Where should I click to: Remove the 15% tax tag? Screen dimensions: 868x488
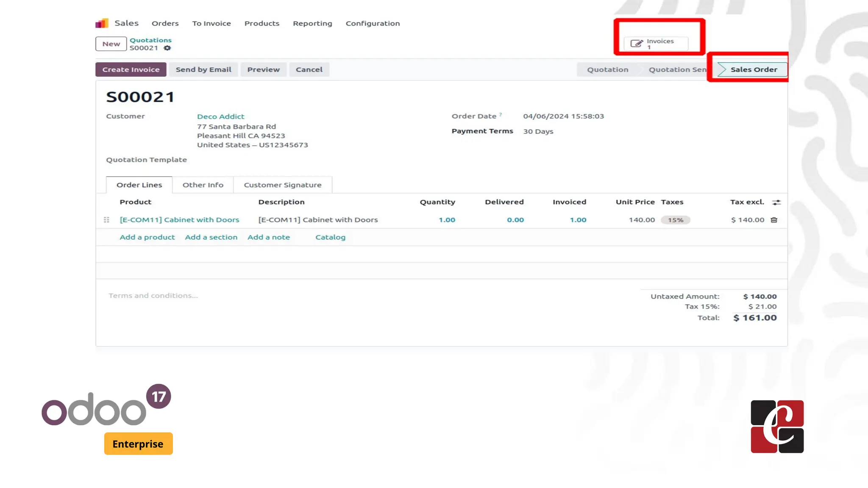click(x=676, y=220)
